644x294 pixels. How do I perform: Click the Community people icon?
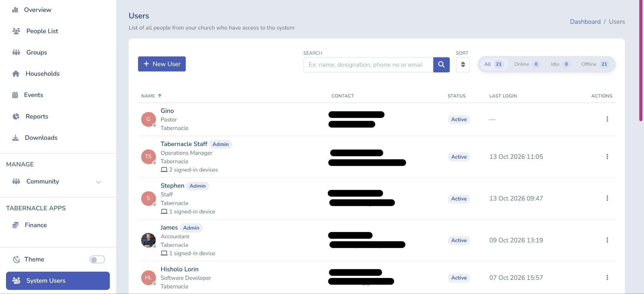point(16,181)
